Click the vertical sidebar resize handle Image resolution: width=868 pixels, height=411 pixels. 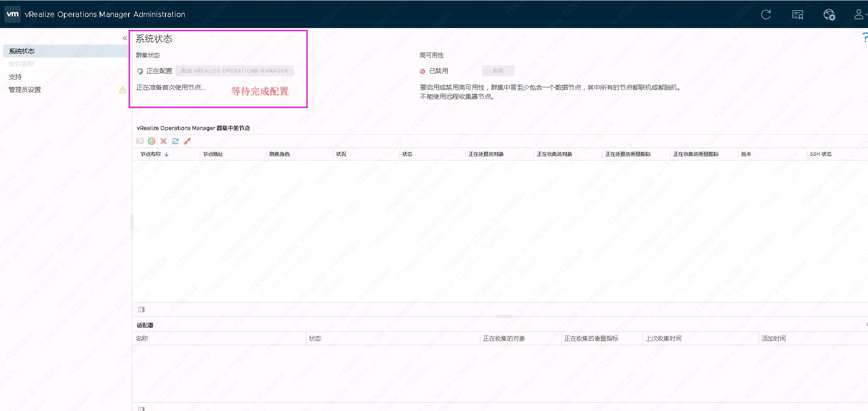point(132,222)
